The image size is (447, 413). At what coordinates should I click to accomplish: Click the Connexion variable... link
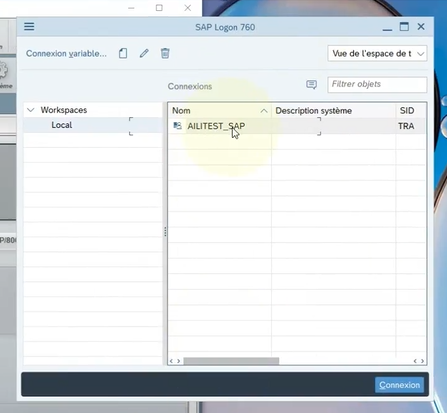(x=66, y=54)
